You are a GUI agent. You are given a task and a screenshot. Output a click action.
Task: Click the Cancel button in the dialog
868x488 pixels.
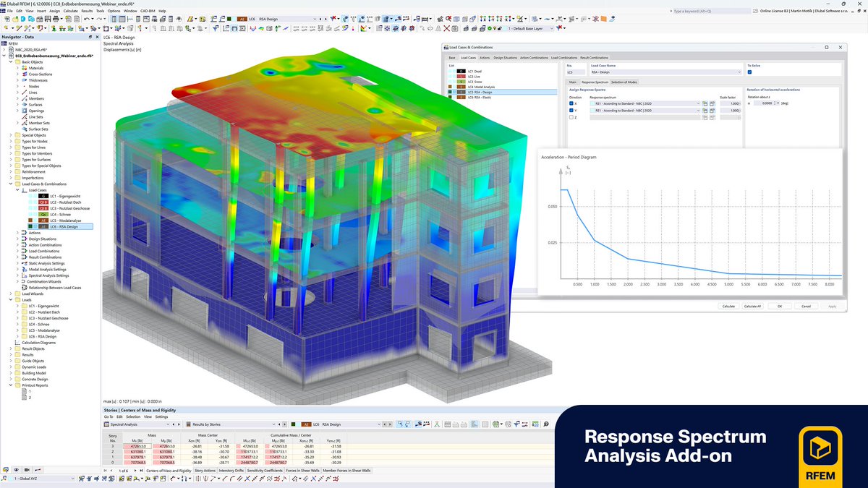[x=806, y=306]
